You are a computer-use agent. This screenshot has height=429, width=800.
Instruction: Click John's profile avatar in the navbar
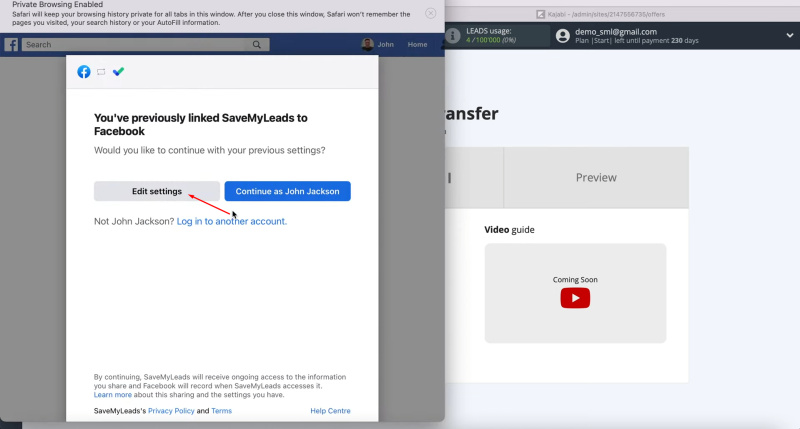pos(367,44)
